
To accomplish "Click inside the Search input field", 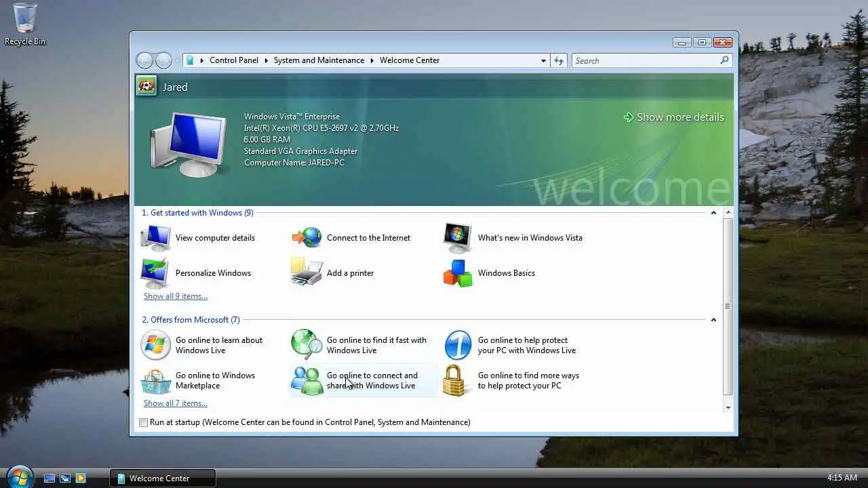I will coord(645,60).
